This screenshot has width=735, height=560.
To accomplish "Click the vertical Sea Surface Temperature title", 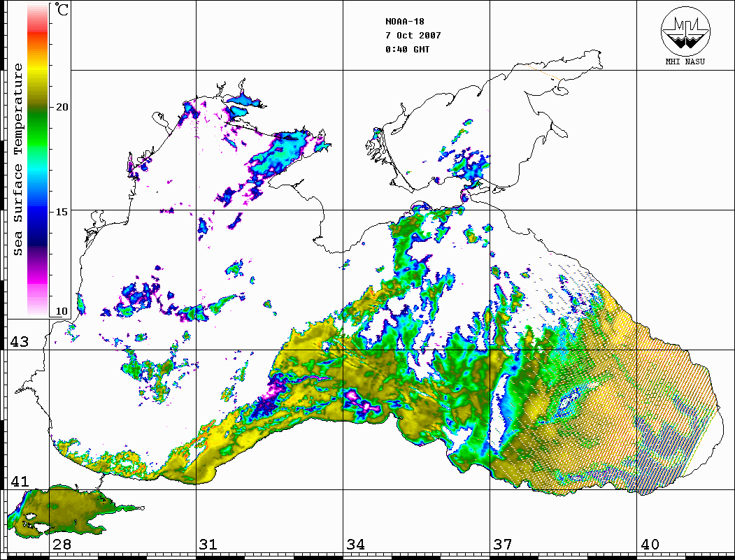I will click(19, 159).
